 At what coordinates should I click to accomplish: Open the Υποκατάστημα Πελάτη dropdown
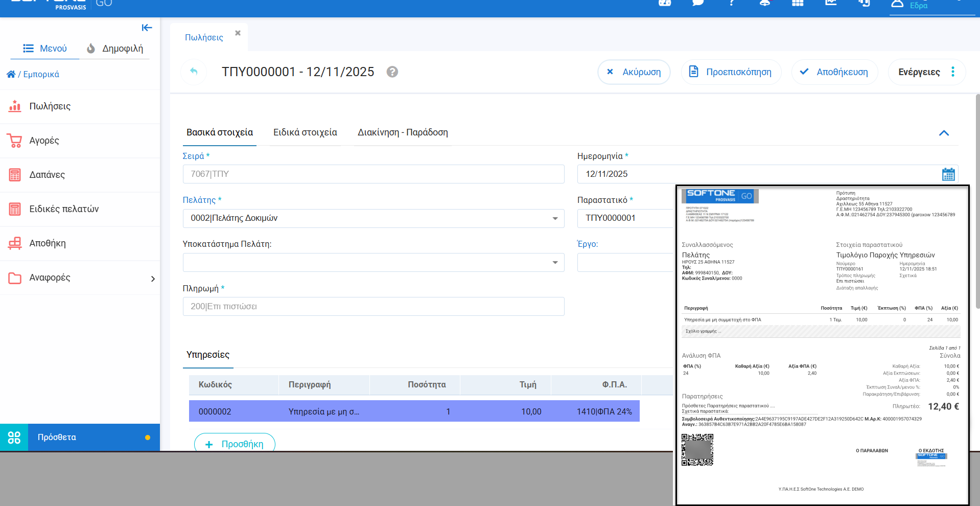(x=555, y=263)
